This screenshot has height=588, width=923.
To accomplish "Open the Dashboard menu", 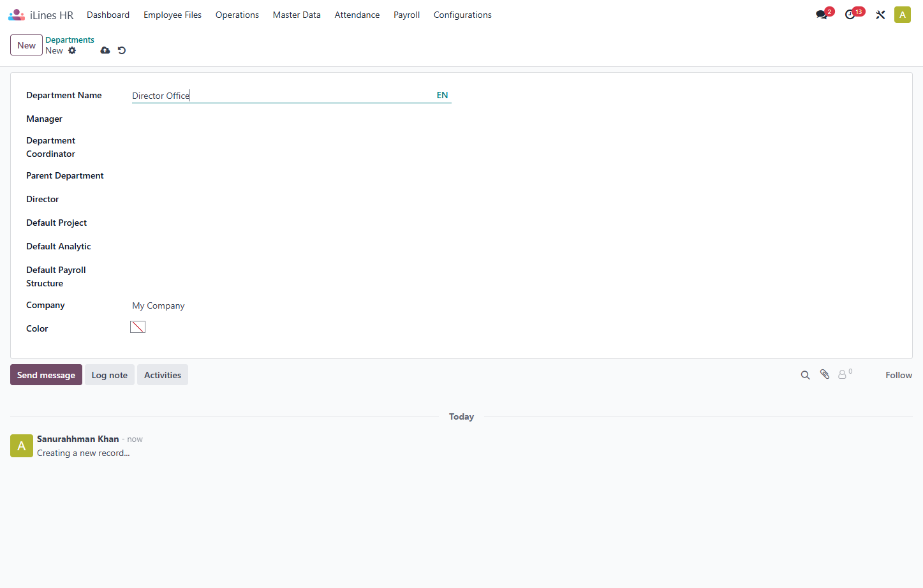I will pyautogui.click(x=108, y=15).
